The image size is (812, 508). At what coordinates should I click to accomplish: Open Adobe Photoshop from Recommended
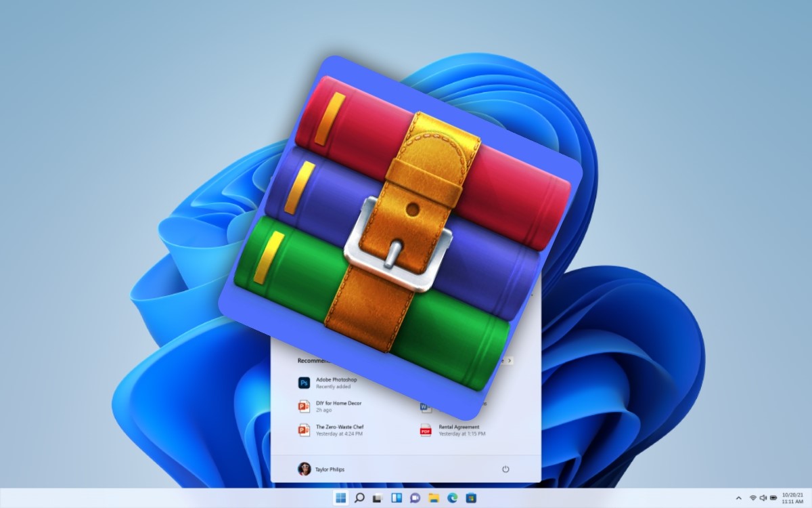(x=328, y=383)
